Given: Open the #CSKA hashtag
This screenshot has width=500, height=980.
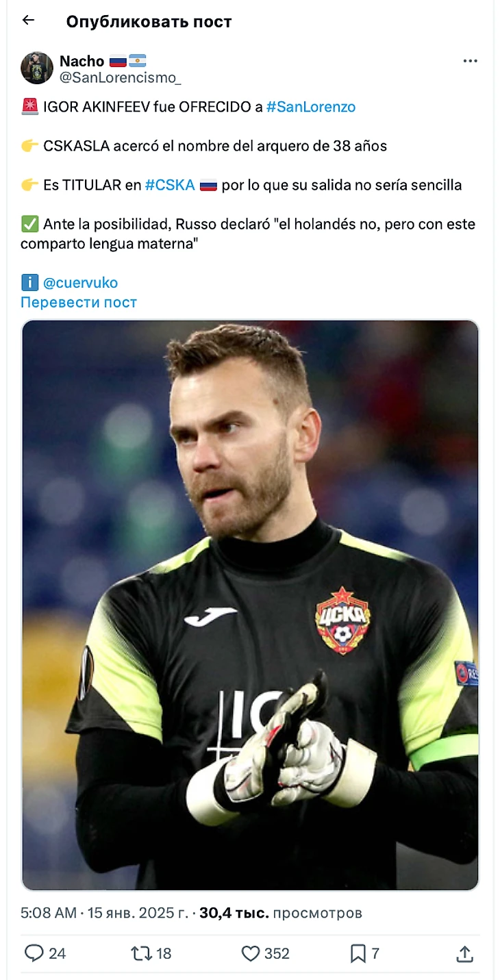Looking at the screenshot, I should [170, 185].
